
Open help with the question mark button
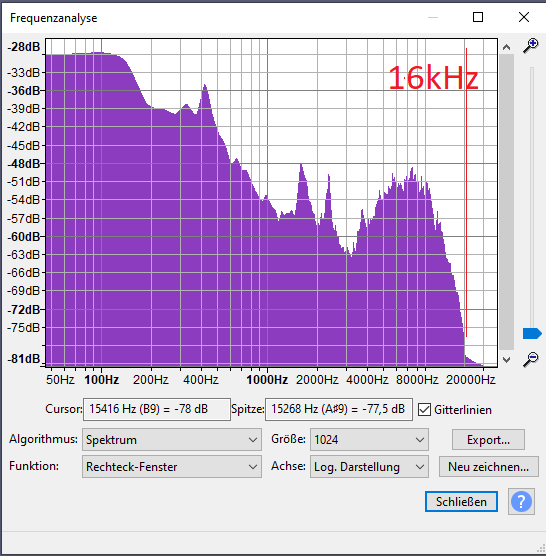coord(521,501)
